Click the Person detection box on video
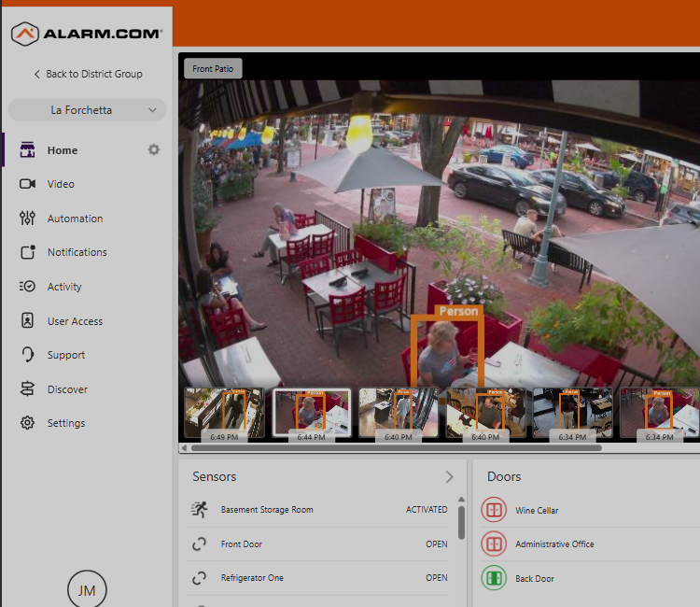The width and height of the screenshot is (700, 607). (447, 346)
